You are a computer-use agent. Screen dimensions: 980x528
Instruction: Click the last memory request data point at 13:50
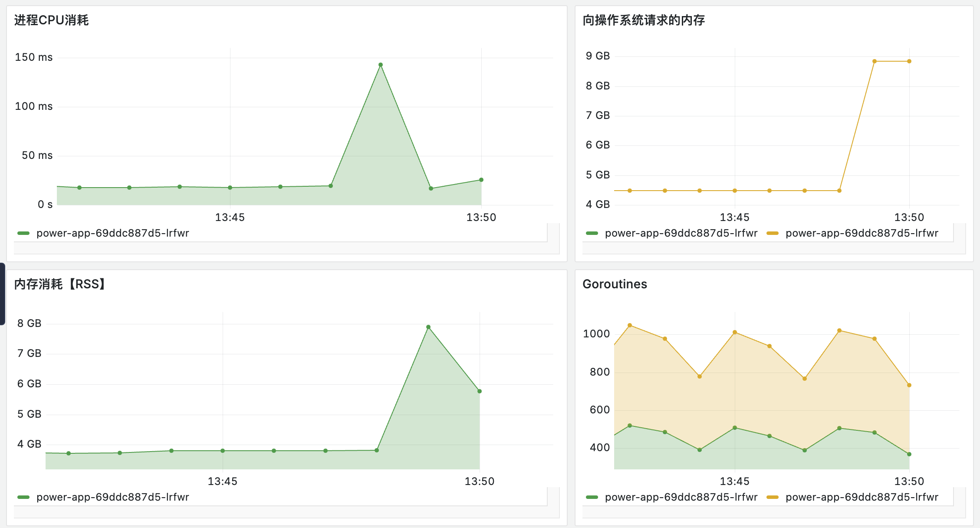(909, 61)
